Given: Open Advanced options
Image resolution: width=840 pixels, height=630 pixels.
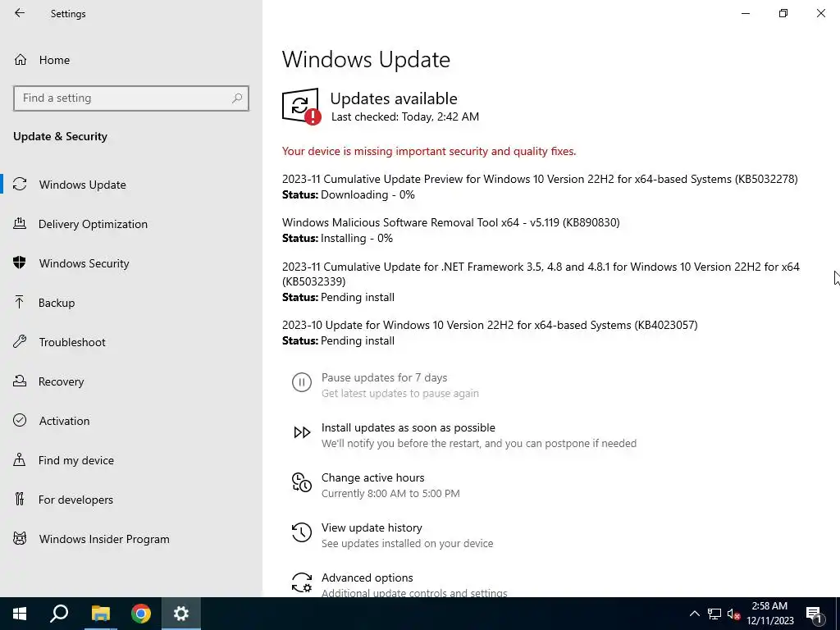Looking at the screenshot, I should pyautogui.click(x=367, y=578).
